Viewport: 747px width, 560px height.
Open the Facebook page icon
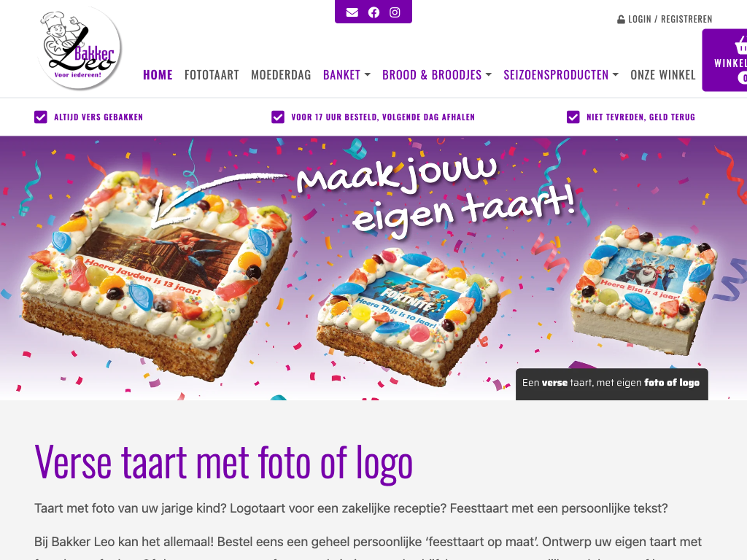tap(374, 12)
